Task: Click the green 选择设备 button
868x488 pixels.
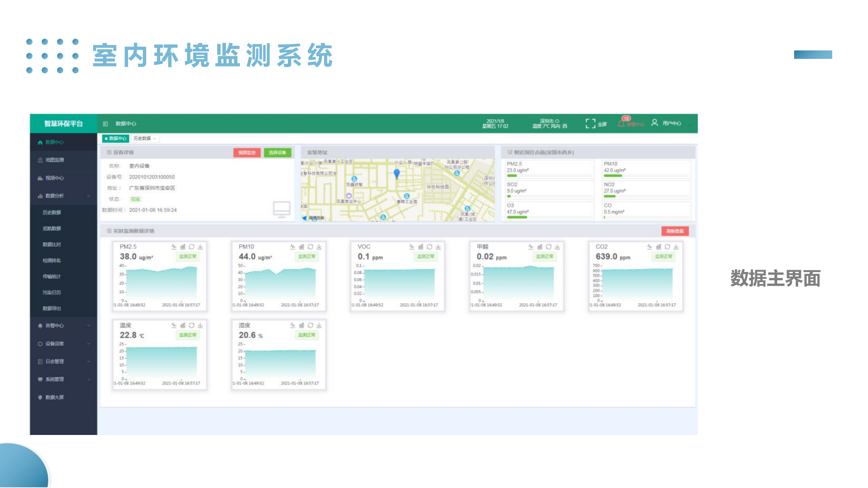Action: (x=277, y=153)
